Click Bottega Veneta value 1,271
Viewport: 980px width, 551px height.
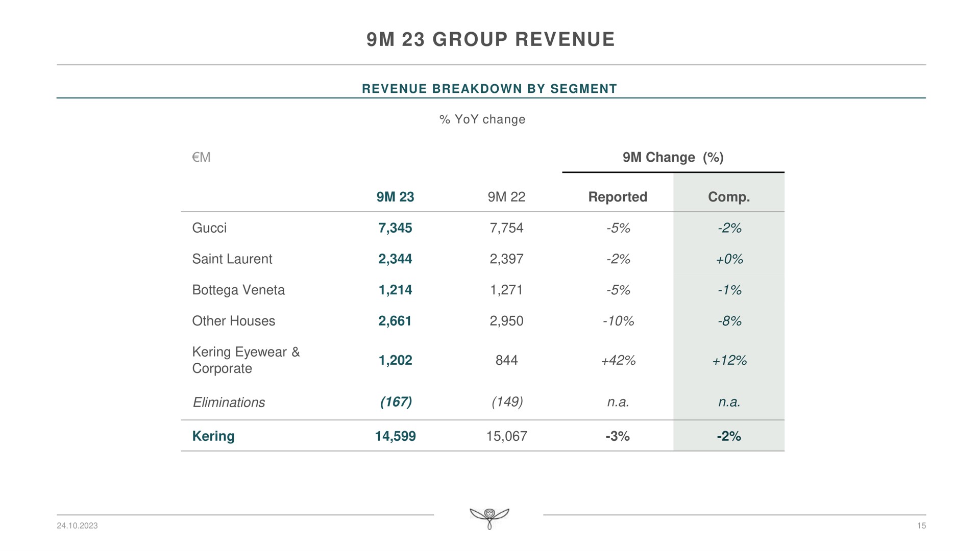(x=506, y=290)
